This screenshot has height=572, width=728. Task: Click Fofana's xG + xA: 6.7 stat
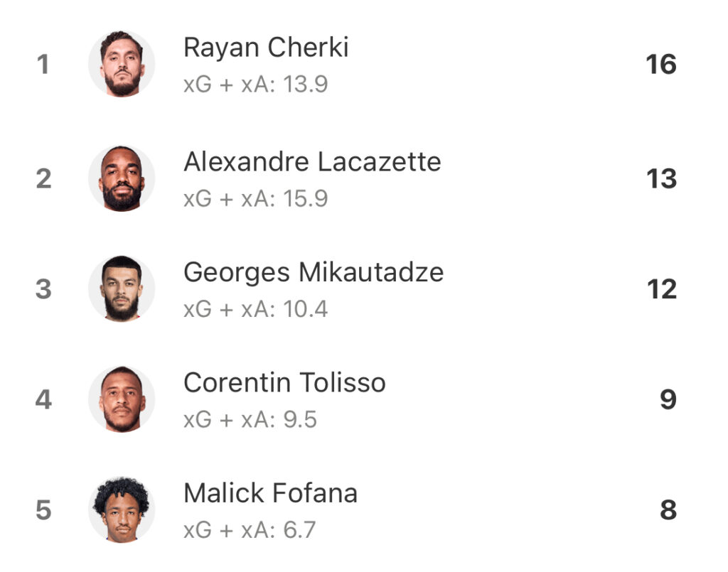[250, 530]
